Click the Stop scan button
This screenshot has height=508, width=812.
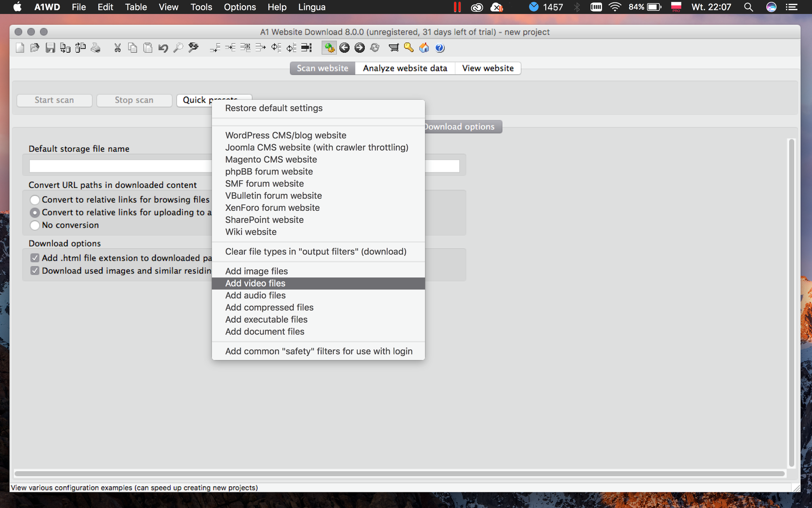[134, 100]
